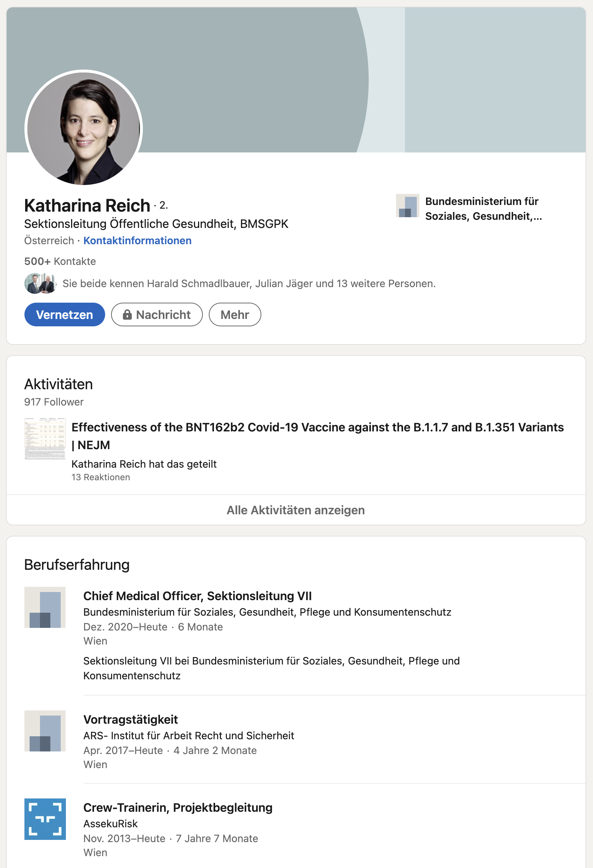Open the Bundesministerium für Soziales, Gesundheit link

483,208
